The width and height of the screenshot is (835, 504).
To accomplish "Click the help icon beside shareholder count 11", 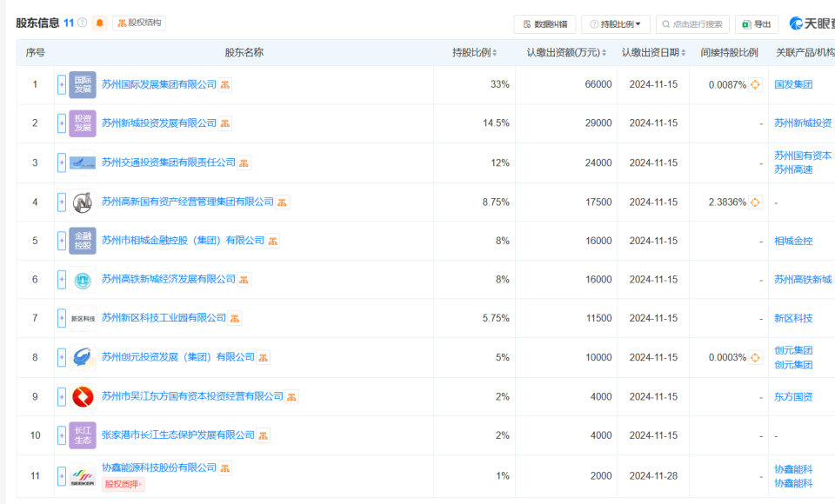I will coord(82,23).
